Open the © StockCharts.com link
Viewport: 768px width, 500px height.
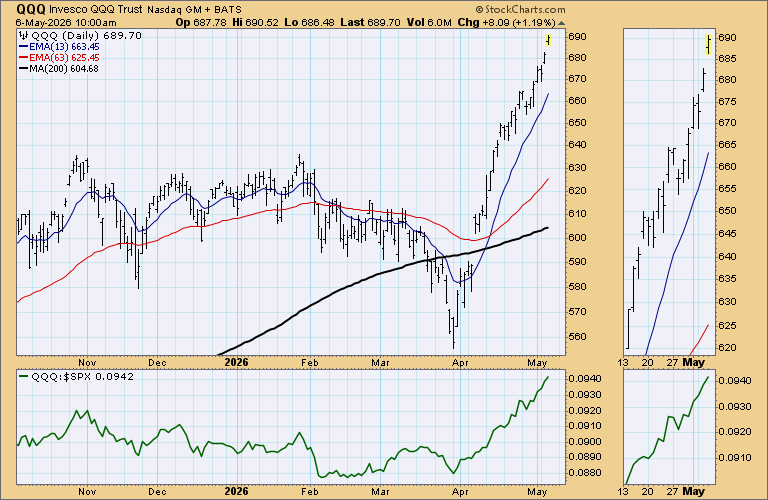(x=520, y=9)
